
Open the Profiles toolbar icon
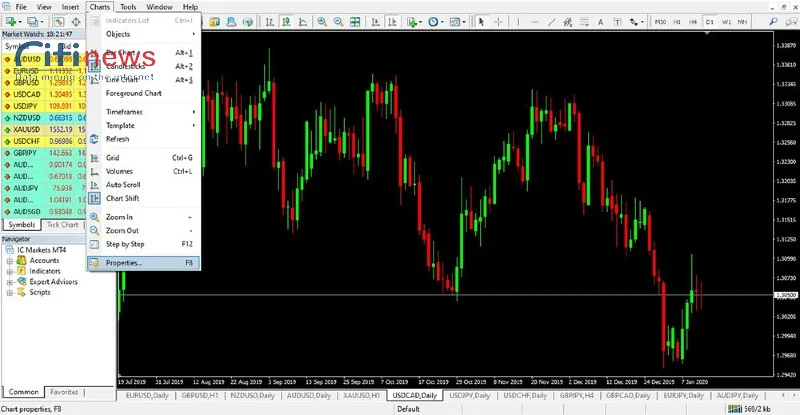pyautogui.click(x=33, y=21)
